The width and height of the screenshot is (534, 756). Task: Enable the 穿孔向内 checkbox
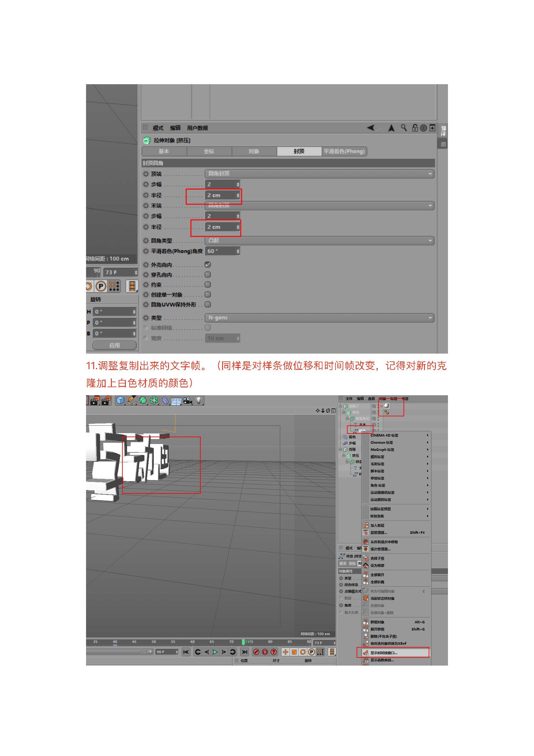[x=208, y=274]
